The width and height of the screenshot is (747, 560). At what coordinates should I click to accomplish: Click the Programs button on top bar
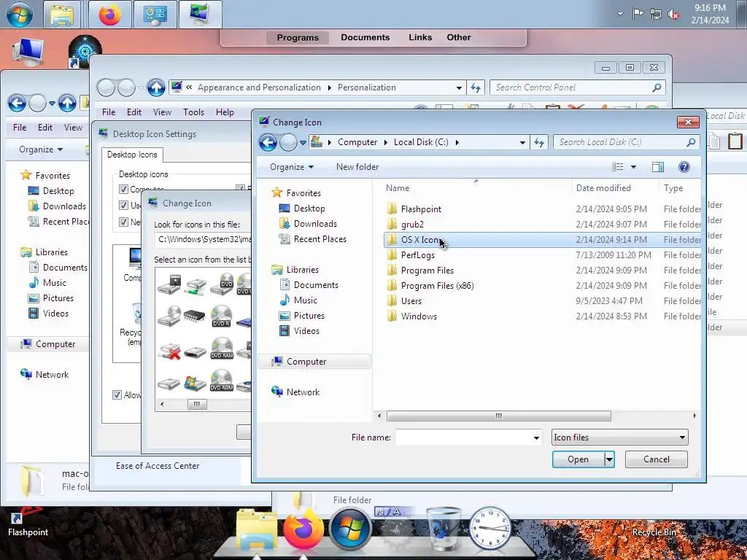point(298,38)
